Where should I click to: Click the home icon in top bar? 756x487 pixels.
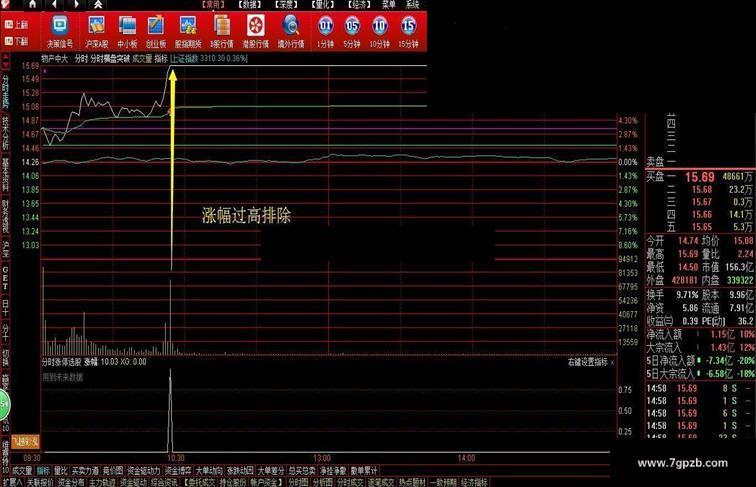click(x=32, y=5)
